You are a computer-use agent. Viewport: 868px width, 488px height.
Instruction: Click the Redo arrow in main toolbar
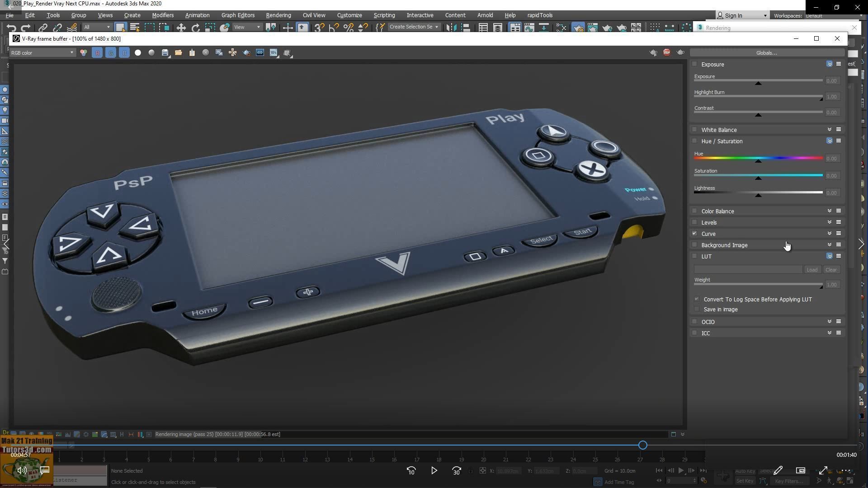[26, 28]
